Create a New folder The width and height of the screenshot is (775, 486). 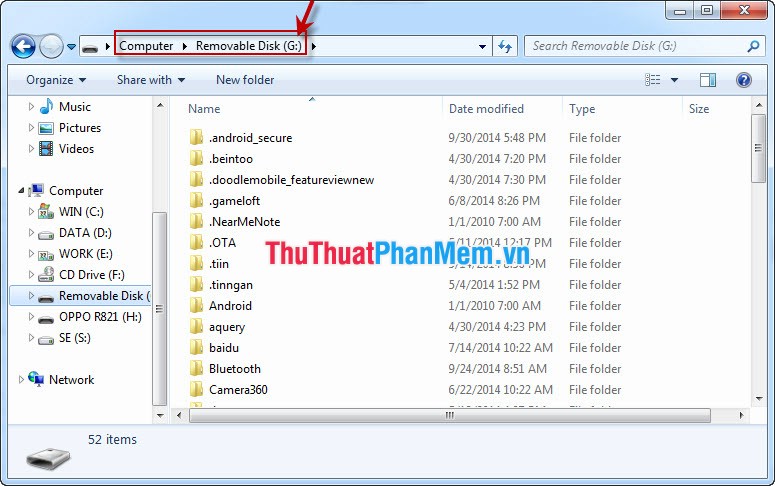(x=245, y=80)
